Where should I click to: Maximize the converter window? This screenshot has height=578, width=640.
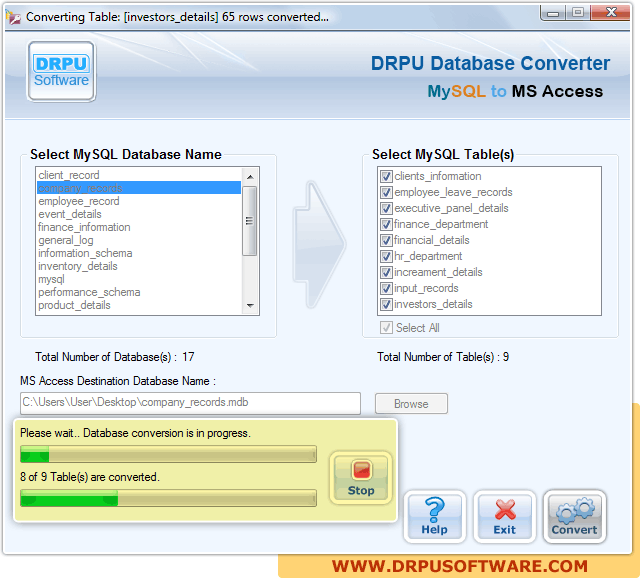(578, 13)
